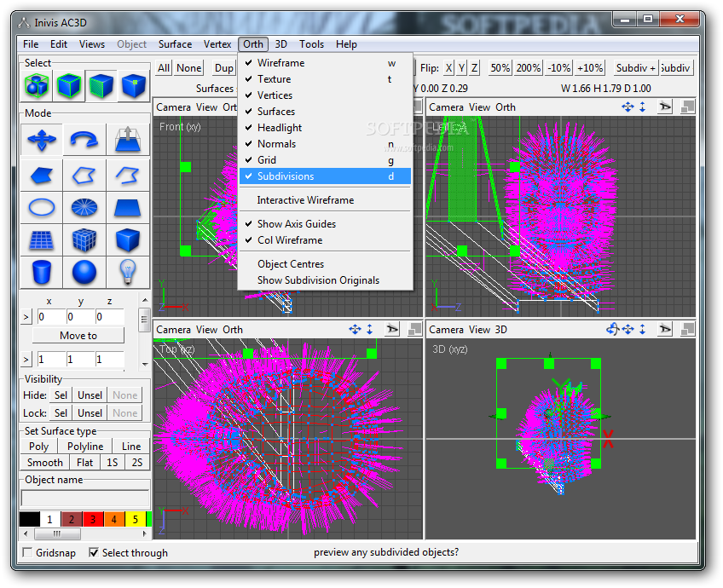Toggle Normals display option
Viewport: 723px width, 588px height.
pyautogui.click(x=325, y=144)
